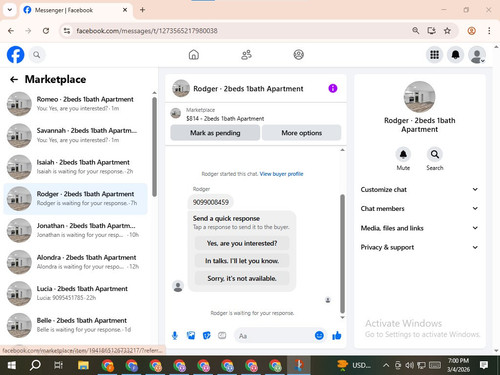Open Chrome zoom magnifier in address bar
This screenshot has height=375, width=500.
[415, 31]
